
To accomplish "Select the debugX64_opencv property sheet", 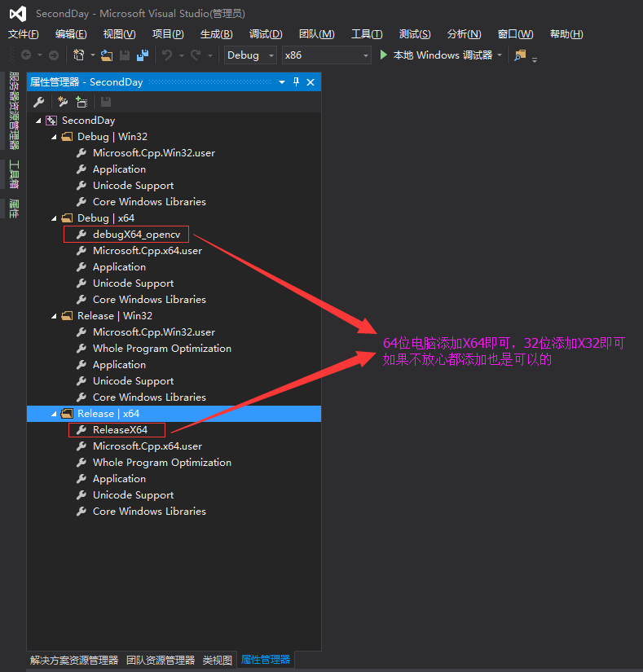I will pyautogui.click(x=136, y=235).
